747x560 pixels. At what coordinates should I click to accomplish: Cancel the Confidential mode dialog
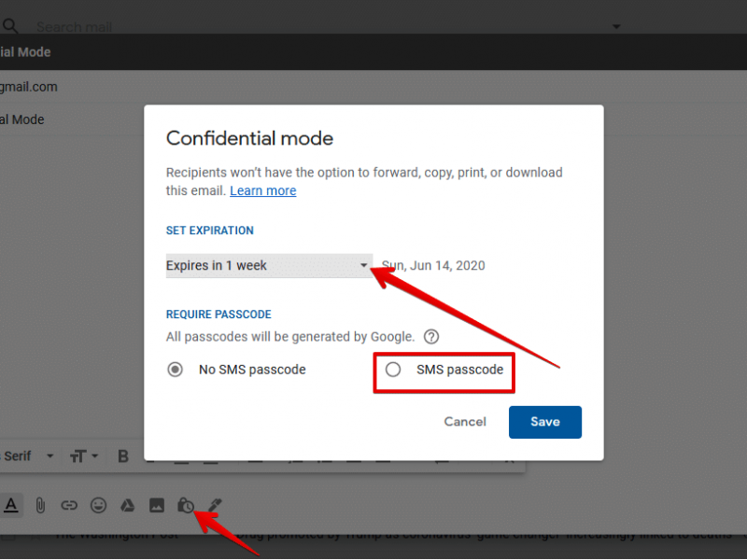tap(465, 422)
